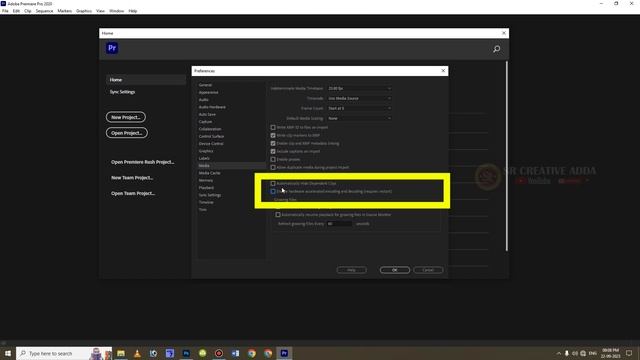Viewport: 640px width, 360px height.
Task: Select General preferences category
Action: (205, 85)
